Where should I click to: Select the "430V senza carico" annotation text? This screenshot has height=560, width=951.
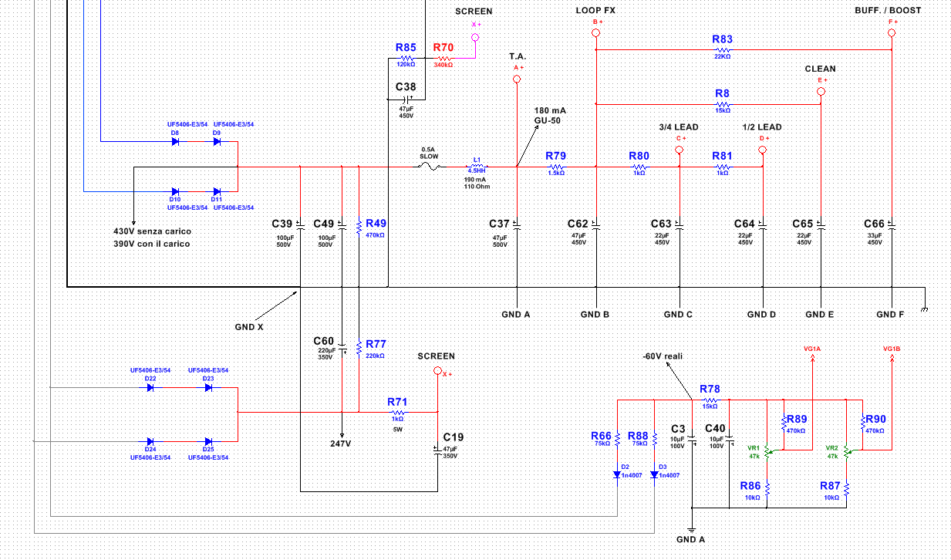[152, 231]
